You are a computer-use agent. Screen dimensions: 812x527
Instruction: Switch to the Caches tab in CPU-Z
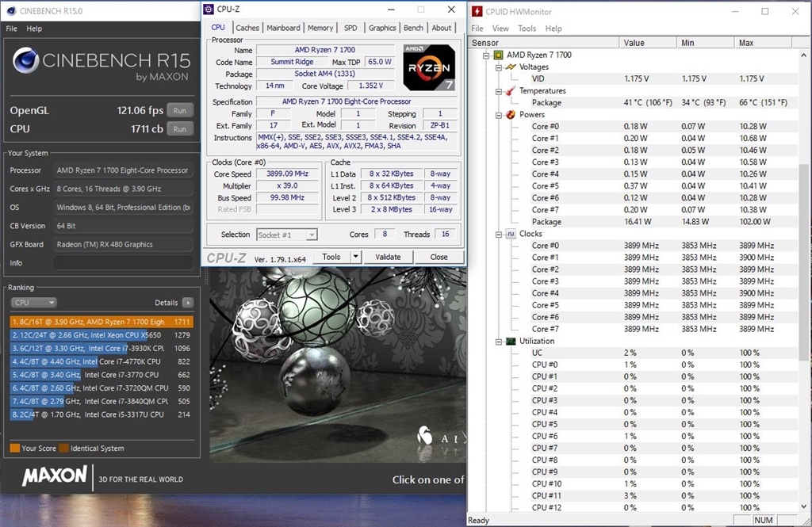pyautogui.click(x=247, y=28)
